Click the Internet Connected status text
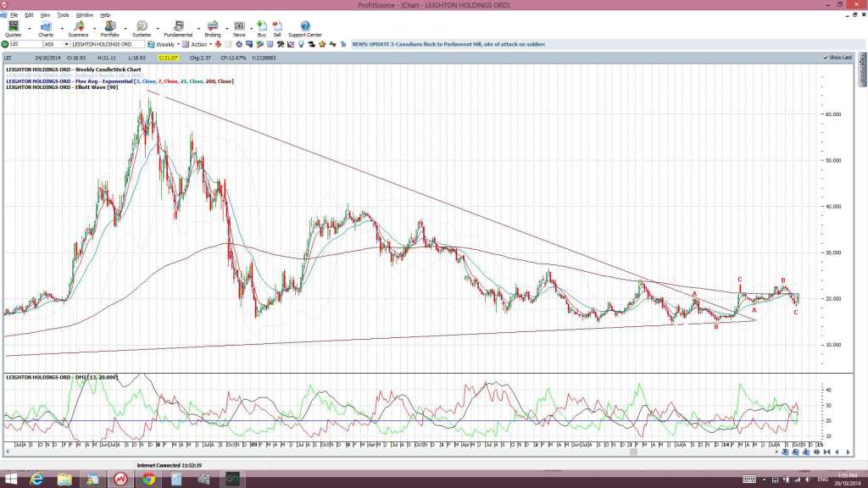This screenshot has width=868, height=488. [170, 466]
